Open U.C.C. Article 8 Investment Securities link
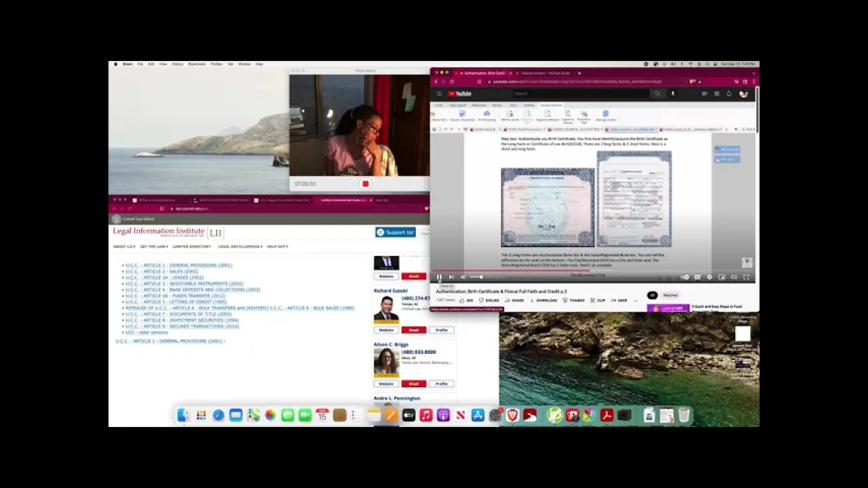 tap(182, 320)
